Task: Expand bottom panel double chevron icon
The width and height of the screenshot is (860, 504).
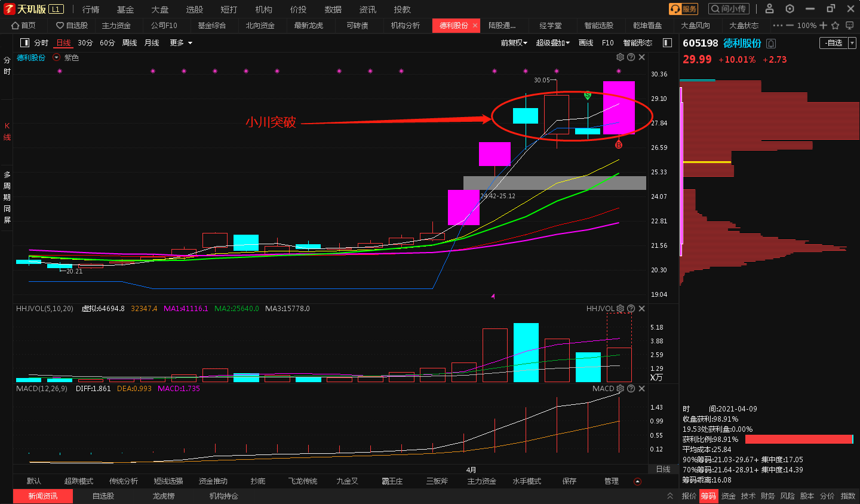Action: pos(670,496)
